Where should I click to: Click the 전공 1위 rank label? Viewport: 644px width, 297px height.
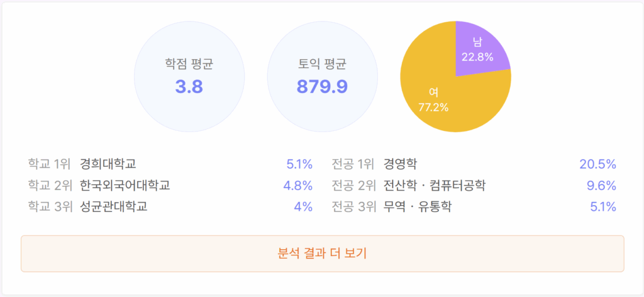click(353, 165)
